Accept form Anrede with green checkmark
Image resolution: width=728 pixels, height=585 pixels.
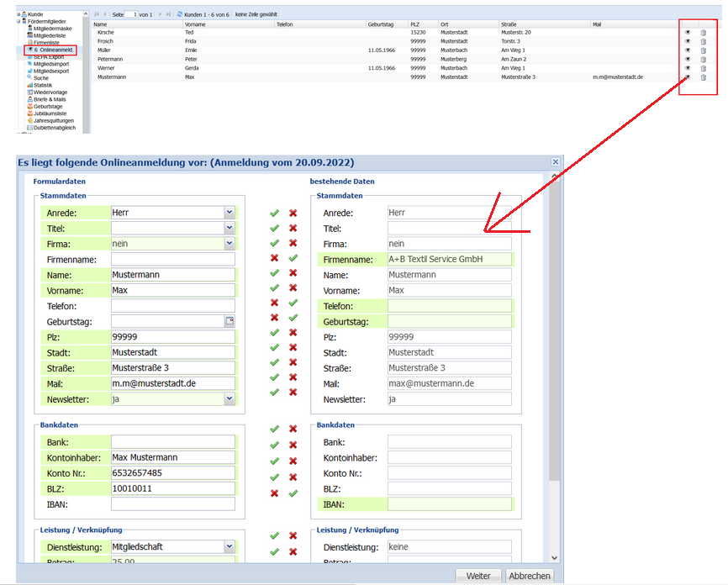pos(274,213)
